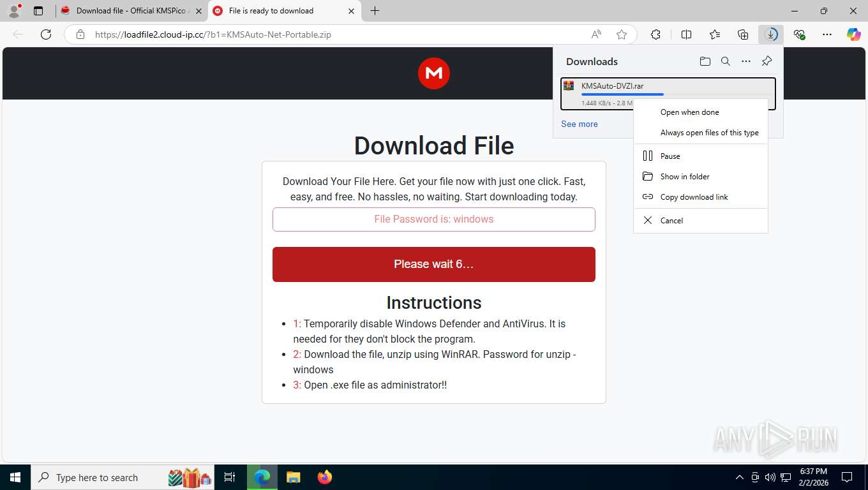Open more download options

(x=745, y=61)
